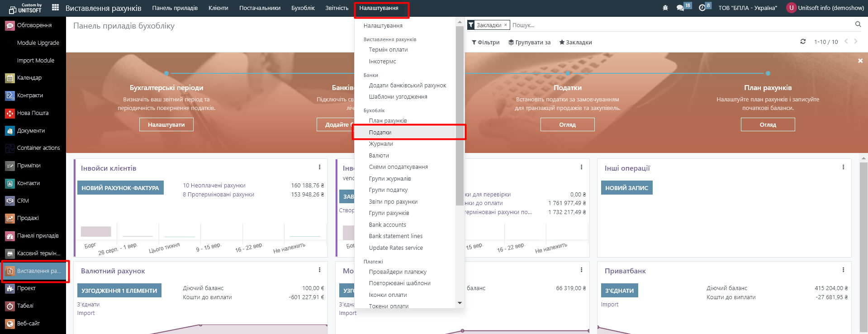This screenshot has height=334, width=868.
Task: Select Журнали from the dropdown menu
Action: tap(381, 144)
